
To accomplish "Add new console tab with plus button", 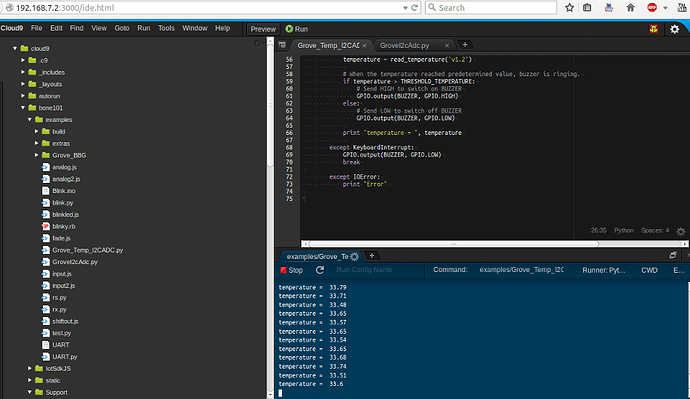I will pos(371,256).
